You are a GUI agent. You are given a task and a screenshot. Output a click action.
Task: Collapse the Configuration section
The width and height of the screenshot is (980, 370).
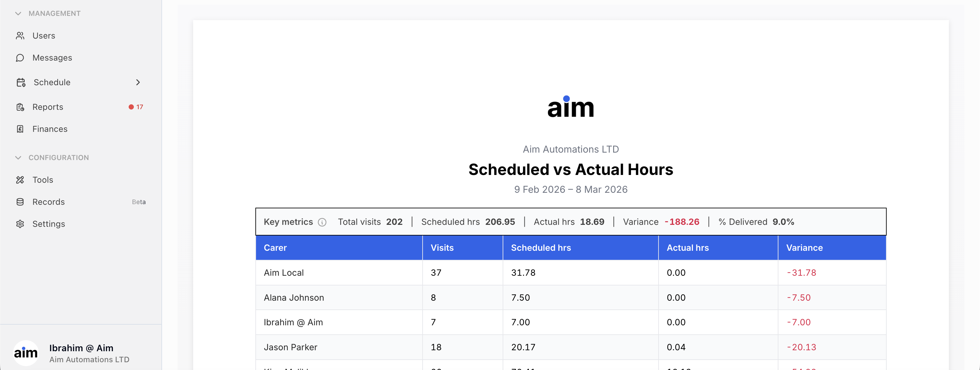tap(18, 158)
